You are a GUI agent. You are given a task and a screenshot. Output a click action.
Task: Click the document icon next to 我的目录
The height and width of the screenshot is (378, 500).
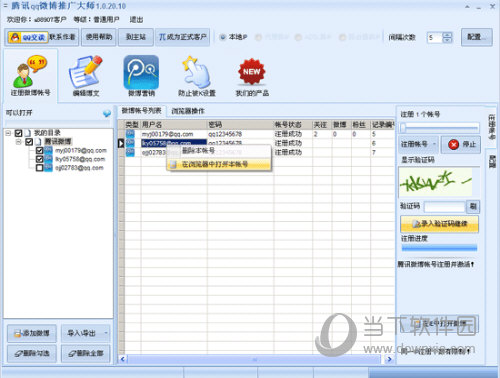coord(28,133)
